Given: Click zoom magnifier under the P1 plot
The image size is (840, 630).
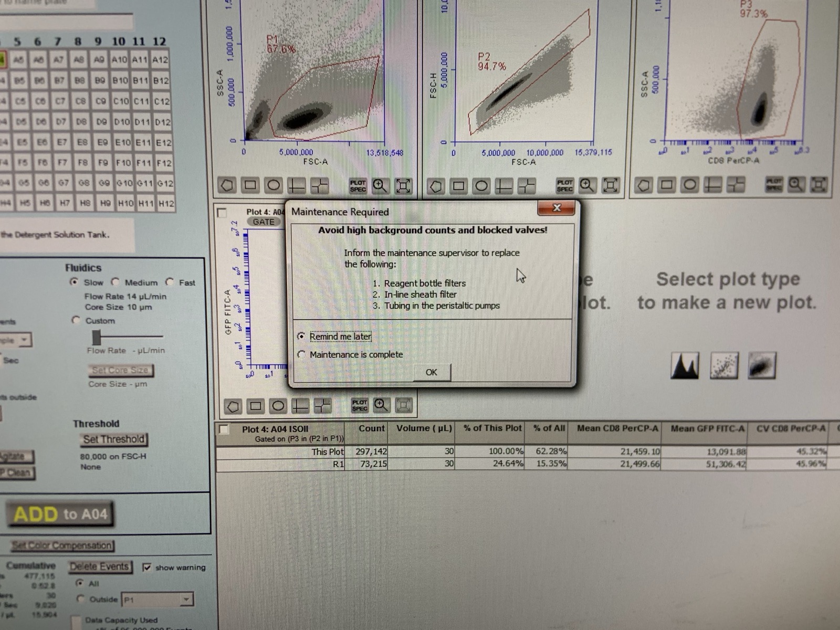Looking at the screenshot, I should click(x=380, y=185).
